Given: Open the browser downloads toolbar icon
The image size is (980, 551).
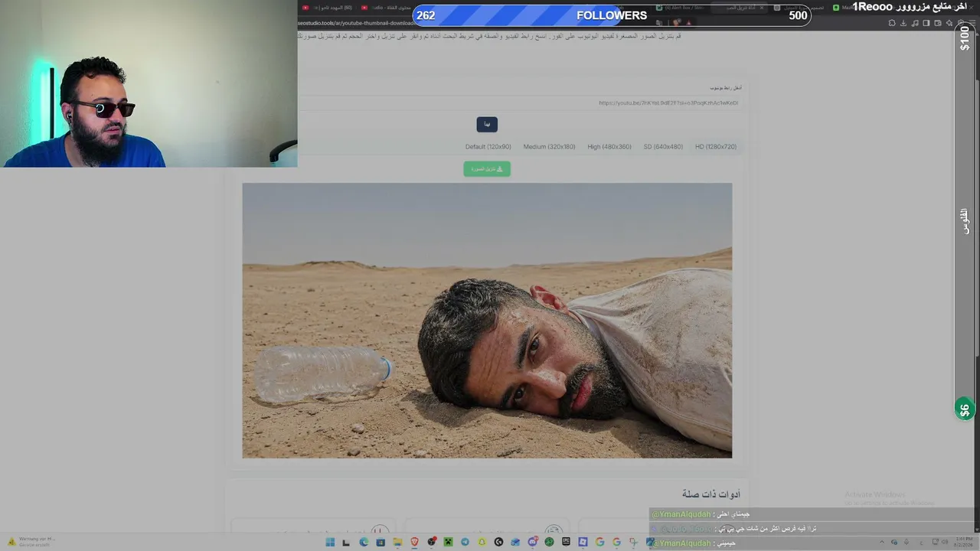Looking at the screenshot, I should [x=903, y=23].
